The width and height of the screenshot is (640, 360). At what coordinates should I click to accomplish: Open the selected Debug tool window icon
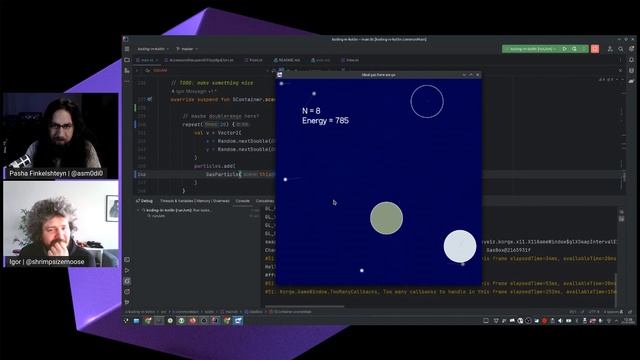(x=127, y=281)
